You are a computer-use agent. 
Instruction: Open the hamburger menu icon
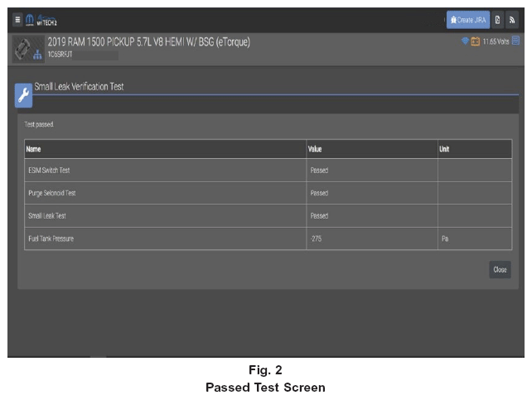tap(17, 20)
